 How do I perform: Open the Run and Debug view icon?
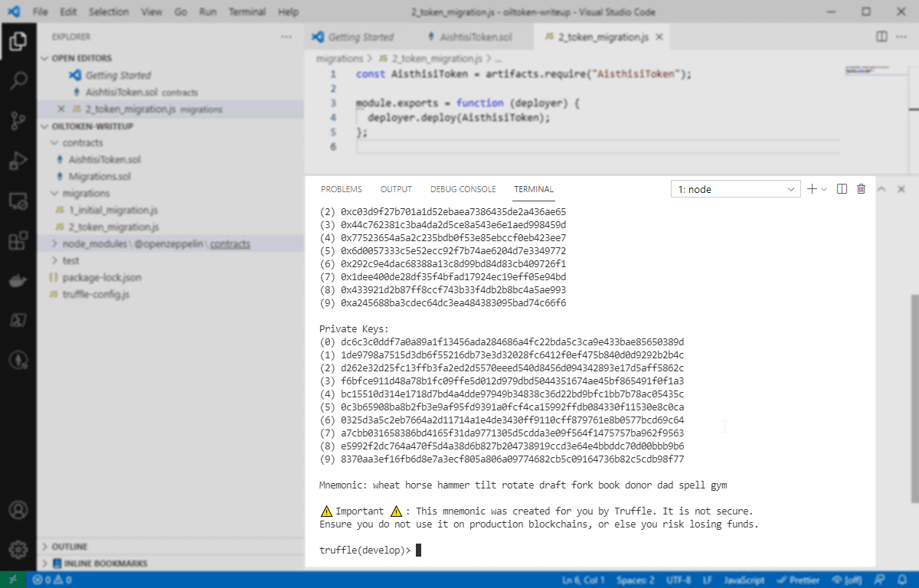coord(18,162)
